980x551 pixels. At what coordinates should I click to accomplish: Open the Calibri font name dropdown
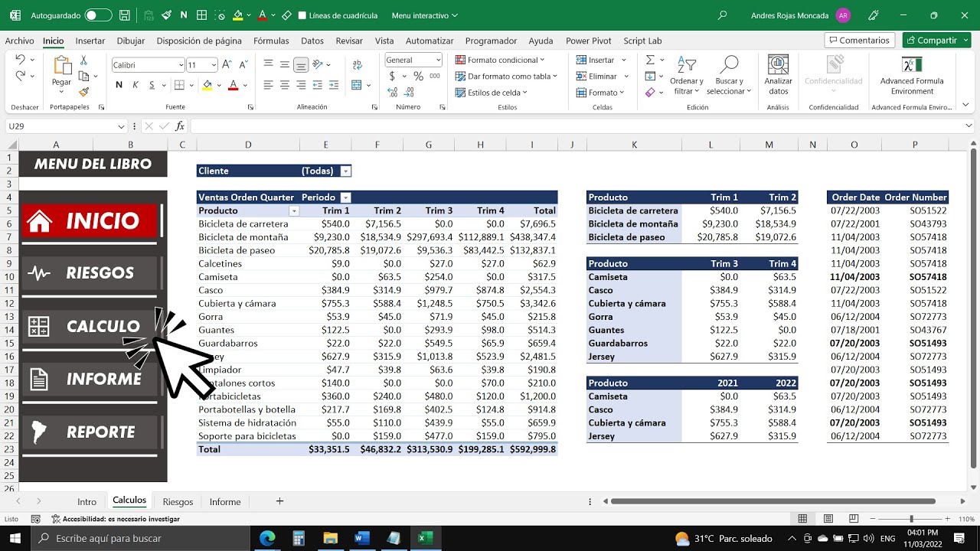click(x=181, y=65)
